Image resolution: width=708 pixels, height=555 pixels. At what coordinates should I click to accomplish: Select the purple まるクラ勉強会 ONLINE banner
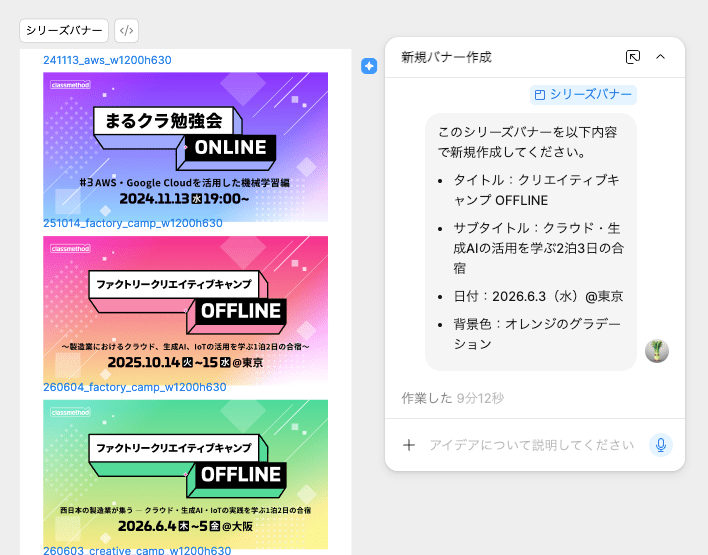pyautogui.click(x=186, y=147)
